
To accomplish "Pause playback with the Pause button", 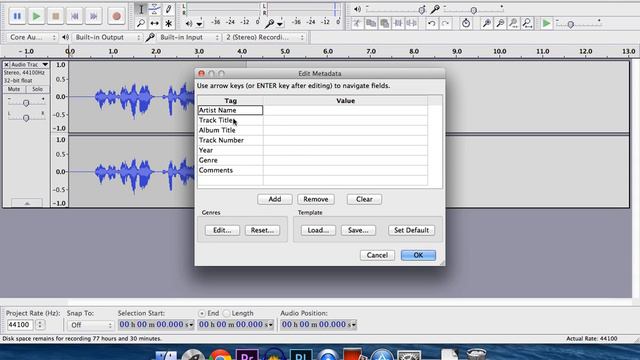I will coord(17,16).
